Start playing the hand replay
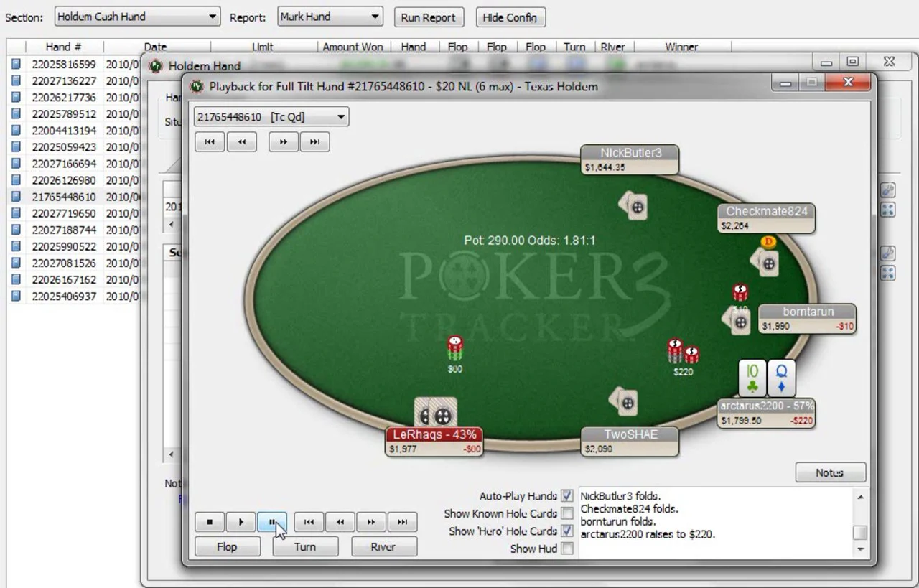This screenshot has height=588, width=919. pos(241,522)
